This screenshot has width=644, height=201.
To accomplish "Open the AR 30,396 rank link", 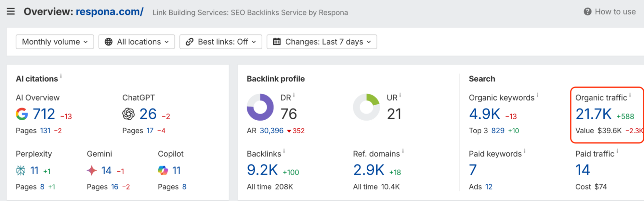I will (272, 131).
